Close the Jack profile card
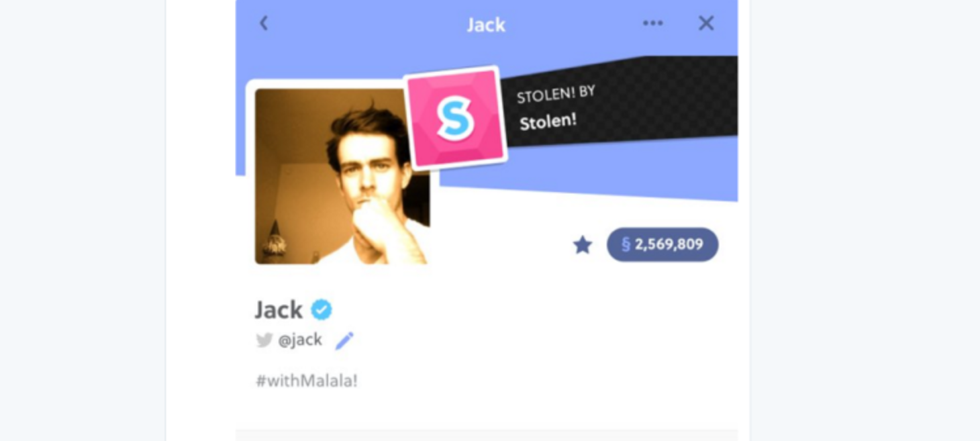 pyautogui.click(x=705, y=23)
